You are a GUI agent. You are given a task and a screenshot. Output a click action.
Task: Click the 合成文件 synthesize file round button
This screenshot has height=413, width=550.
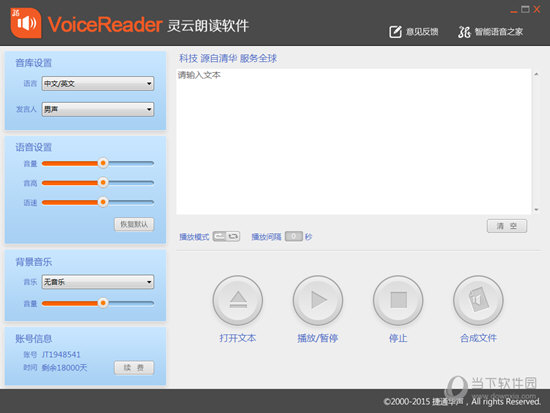pos(478,300)
